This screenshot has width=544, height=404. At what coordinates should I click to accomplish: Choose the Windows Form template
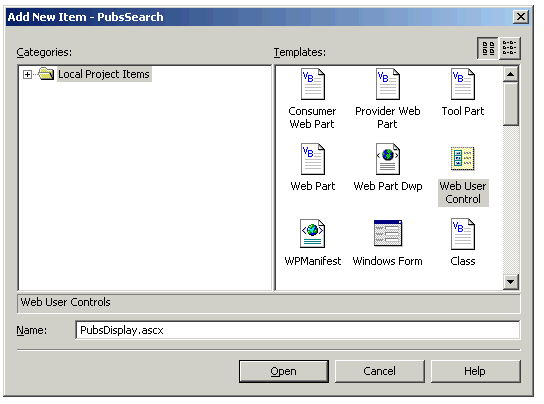[x=388, y=243]
